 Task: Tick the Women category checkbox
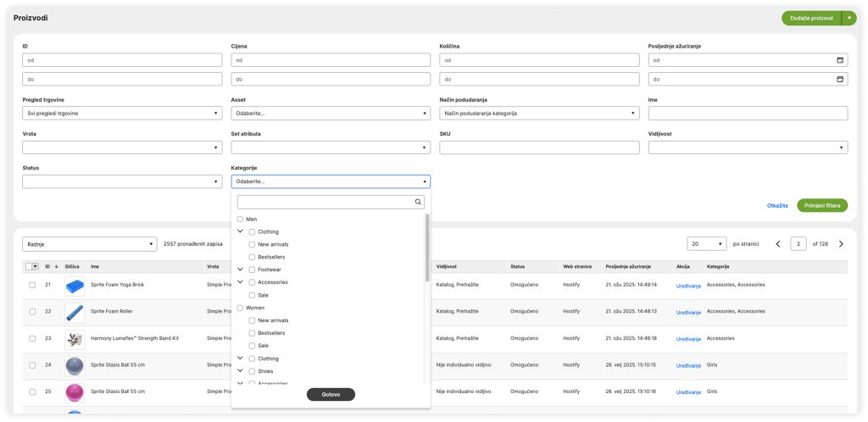pyautogui.click(x=240, y=308)
